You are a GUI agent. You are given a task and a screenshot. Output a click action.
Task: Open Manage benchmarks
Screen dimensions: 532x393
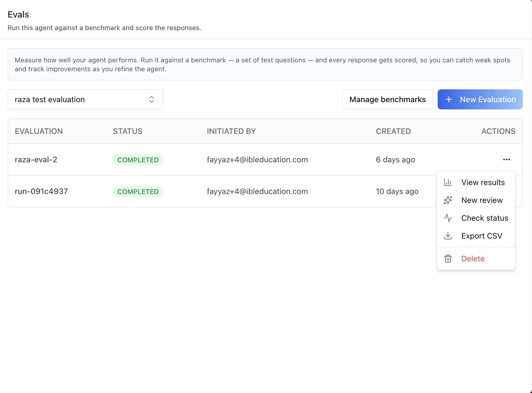[x=388, y=99]
